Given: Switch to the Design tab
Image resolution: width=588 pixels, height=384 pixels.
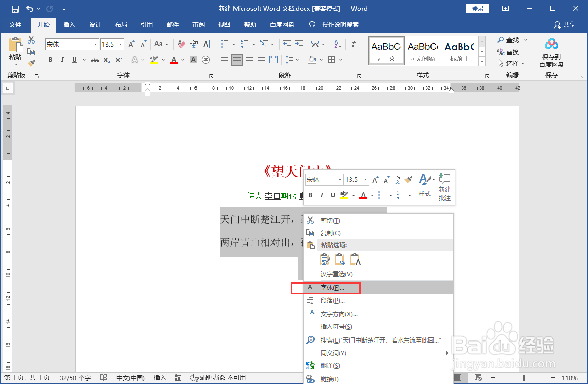Looking at the screenshot, I should [95, 25].
